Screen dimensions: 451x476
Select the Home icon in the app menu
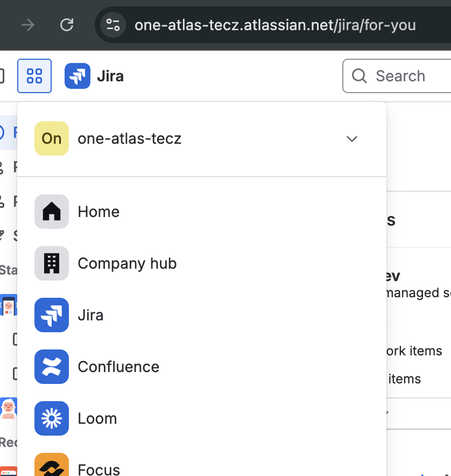click(x=52, y=212)
